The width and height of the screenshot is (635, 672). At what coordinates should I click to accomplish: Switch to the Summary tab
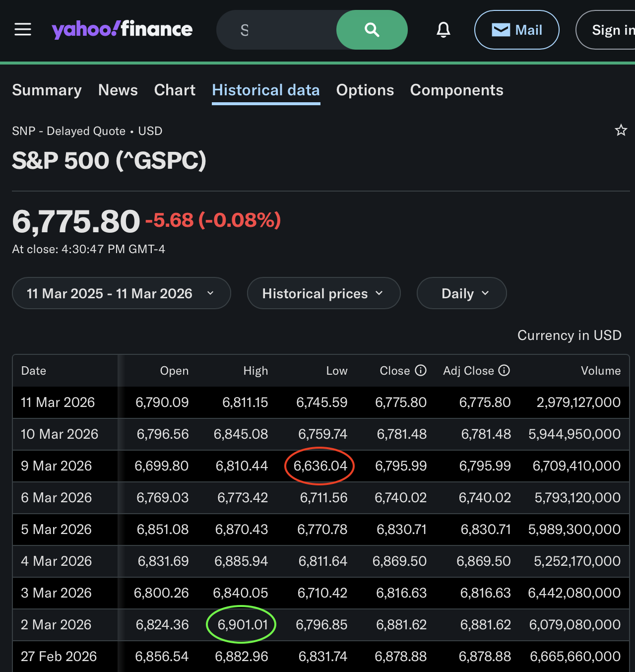tap(47, 90)
